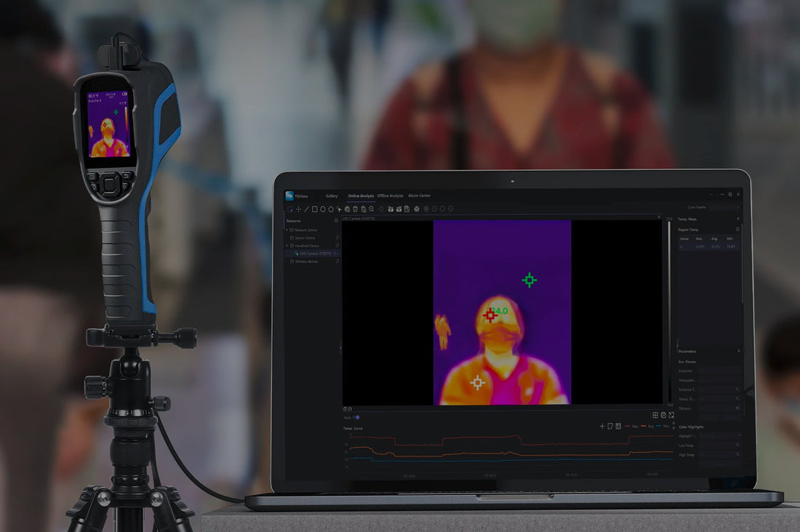Viewport: 800px width, 532px height.
Task: Collapse the Handheld Device tree node
Action: (x=287, y=246)
